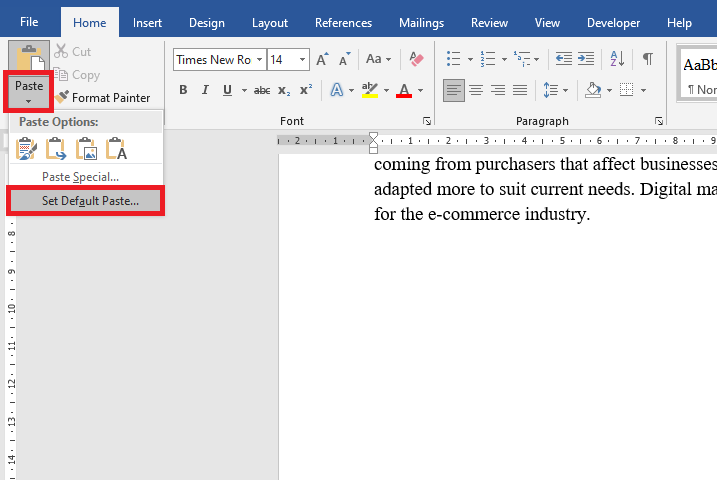717x480 pixels.
Task: Click the Clear All Formatting eraser icon
Action: [417, 60]
